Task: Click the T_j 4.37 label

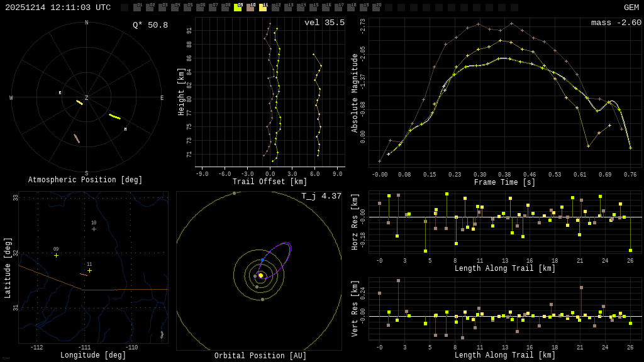Action: 321,196
